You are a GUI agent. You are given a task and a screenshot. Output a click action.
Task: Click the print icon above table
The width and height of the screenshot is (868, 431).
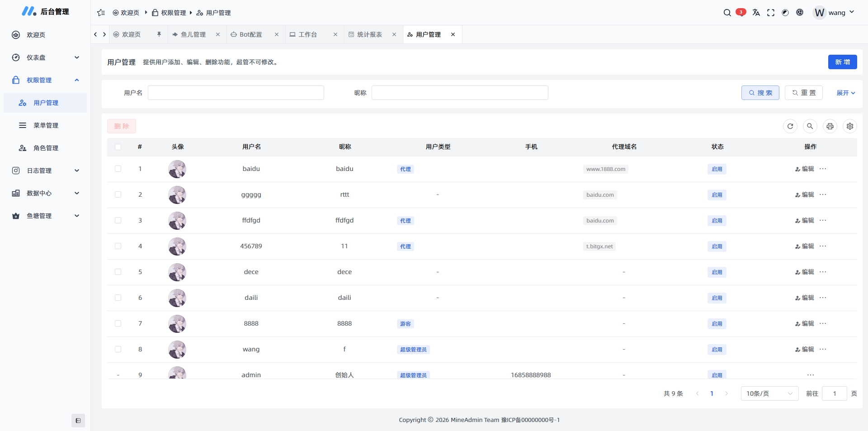click(830, 126)
